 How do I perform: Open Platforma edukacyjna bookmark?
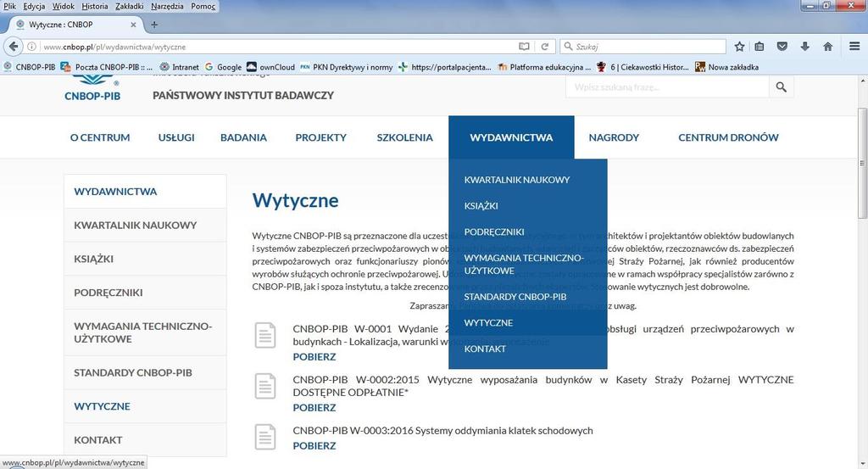544,67
